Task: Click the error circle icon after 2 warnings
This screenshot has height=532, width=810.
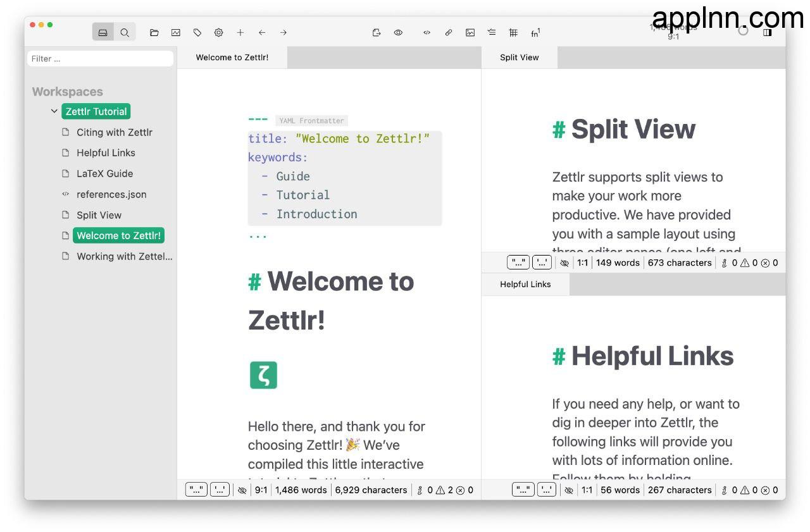Action: click(460, 490)
